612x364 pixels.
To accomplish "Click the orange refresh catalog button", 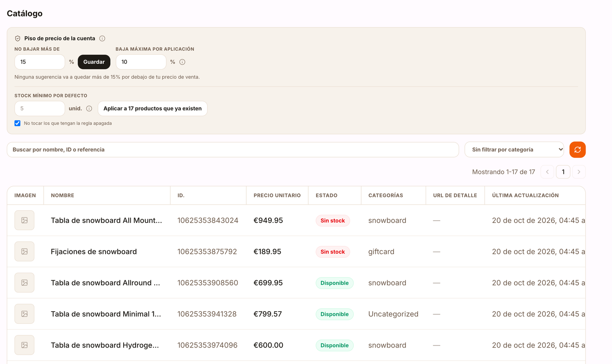I will coord(578,149).
